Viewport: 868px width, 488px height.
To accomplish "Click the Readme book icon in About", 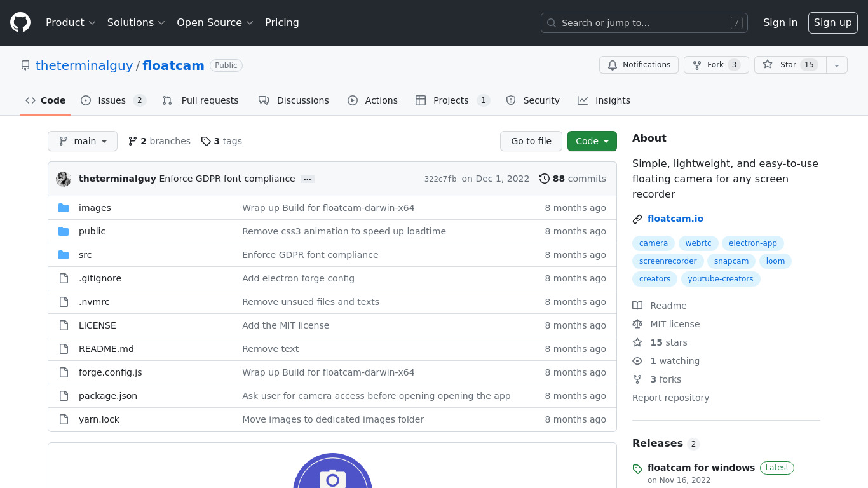I will [637, 306].
